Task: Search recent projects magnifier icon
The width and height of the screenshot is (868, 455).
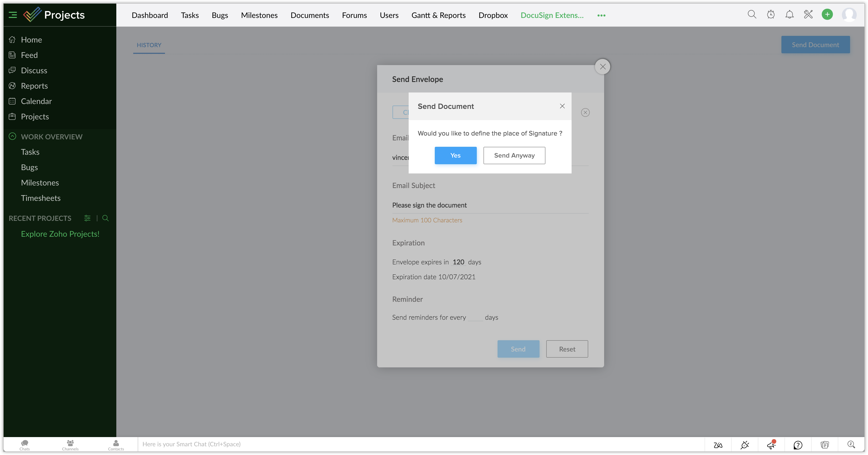Action: 106,218
